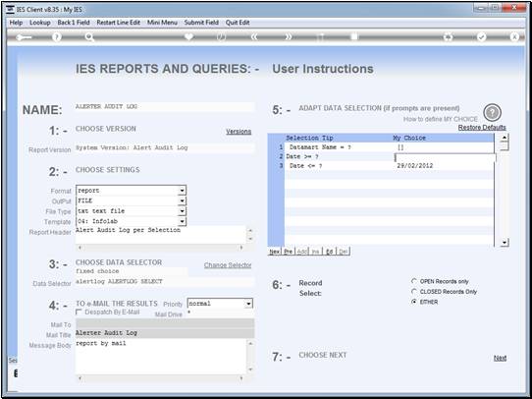Screen dimensions: 532x399
Task: Select CLOSED Records Only radio button
Action: (x=414, y=292)
